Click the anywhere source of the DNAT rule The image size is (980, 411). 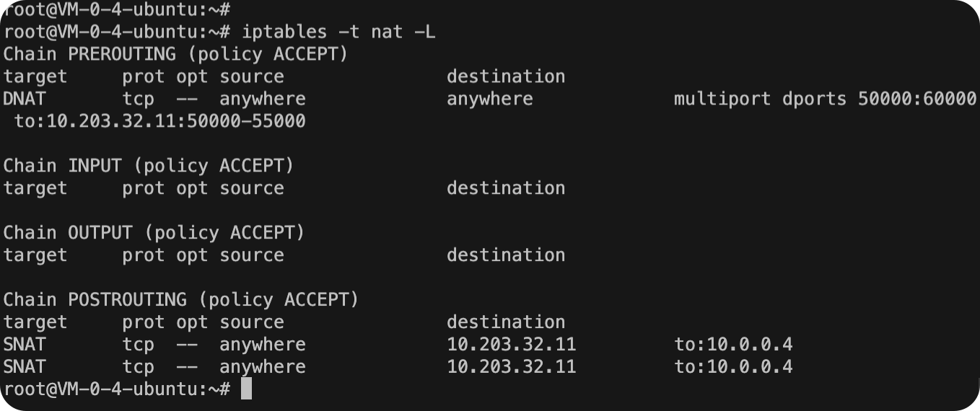tap(263, 98)
